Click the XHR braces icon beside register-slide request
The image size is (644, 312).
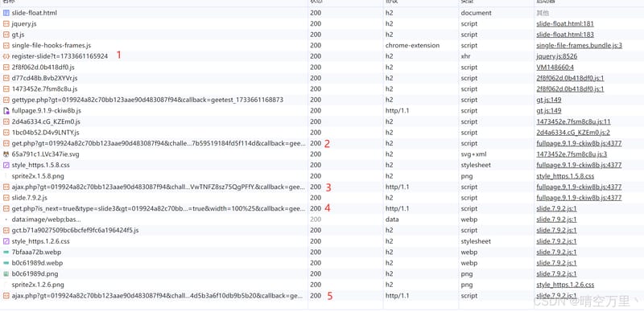(6, 56)
